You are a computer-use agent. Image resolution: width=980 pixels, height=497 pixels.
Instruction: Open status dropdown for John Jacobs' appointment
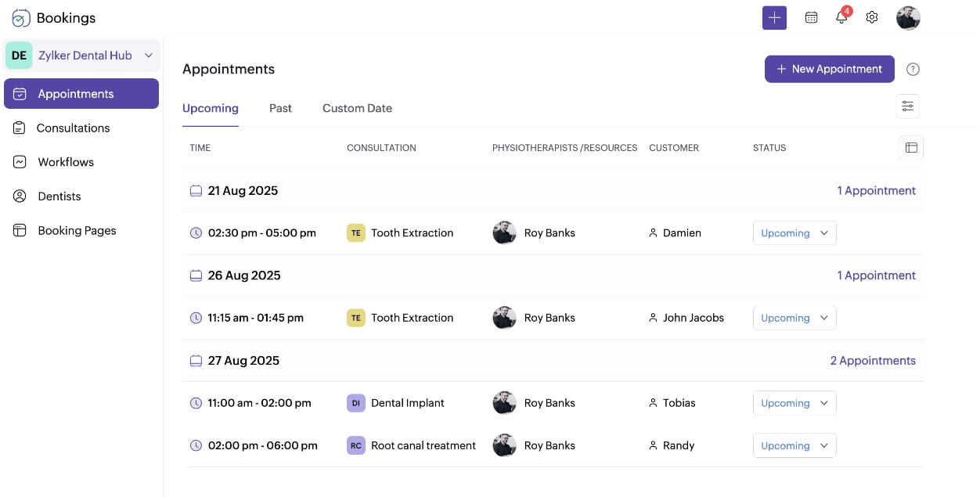[x=794, y=318]
